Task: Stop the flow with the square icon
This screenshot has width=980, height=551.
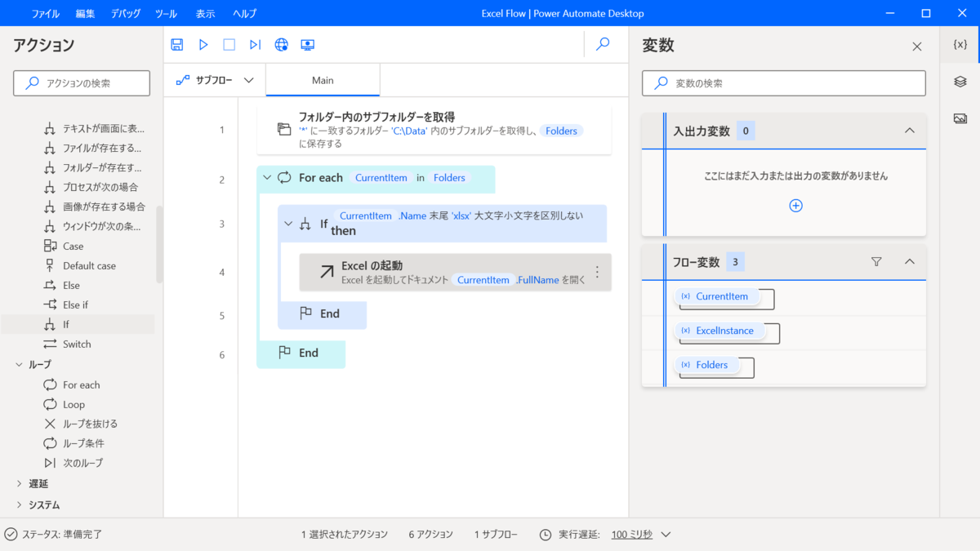Action: coord(229,45)
